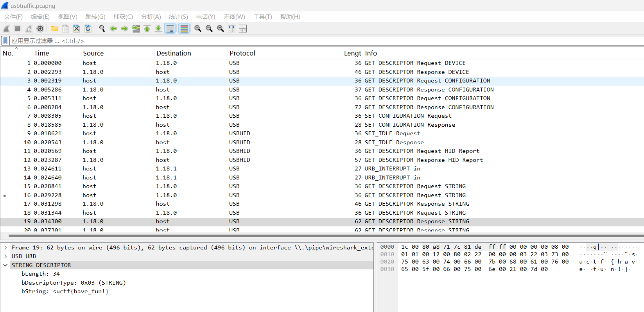
Task: Open the 工具(T) menu
Action: click(262, 17)
